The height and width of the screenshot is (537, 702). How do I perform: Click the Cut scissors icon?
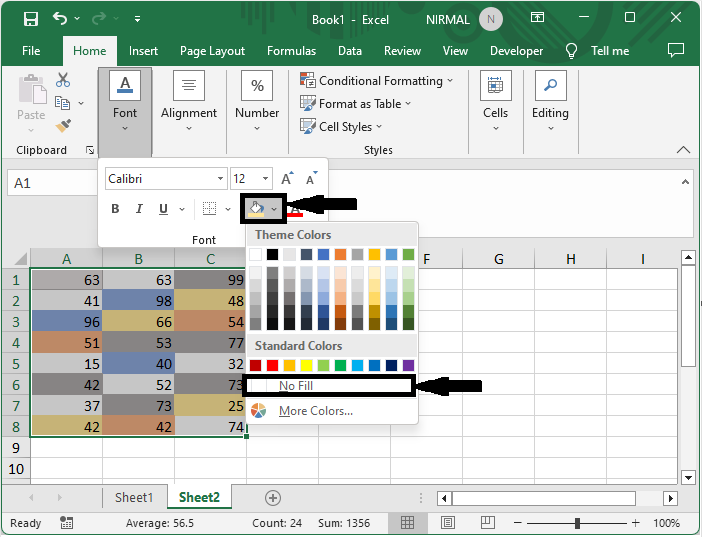[63, 80]
